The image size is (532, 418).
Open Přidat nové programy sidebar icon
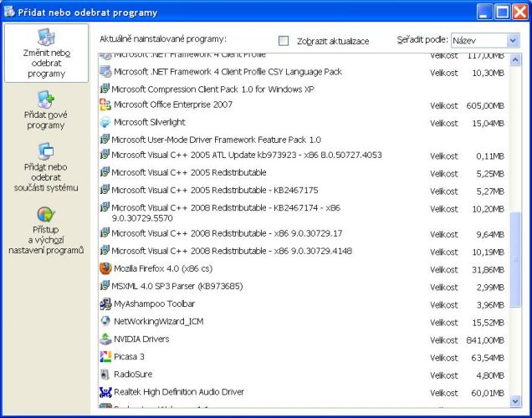[46, 99]
